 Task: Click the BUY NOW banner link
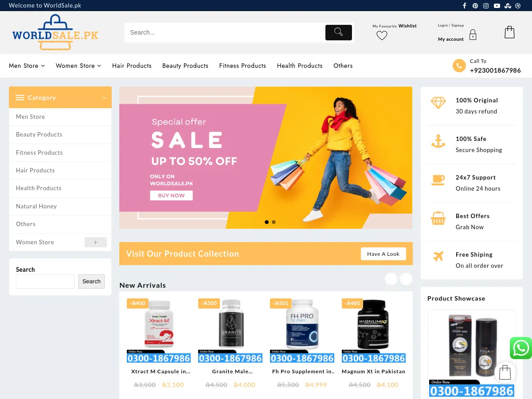(x=171, y=195)
